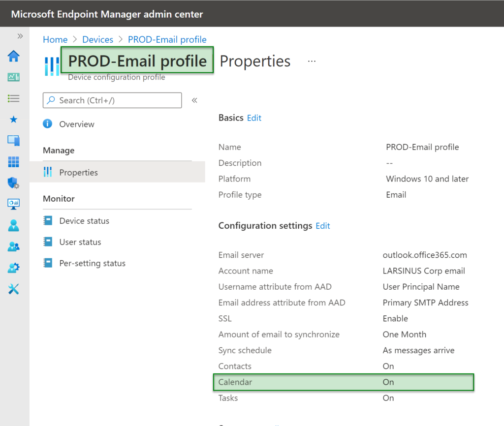Expand the left navigation sidebar

pyautogui.click(x=20, y=36)
